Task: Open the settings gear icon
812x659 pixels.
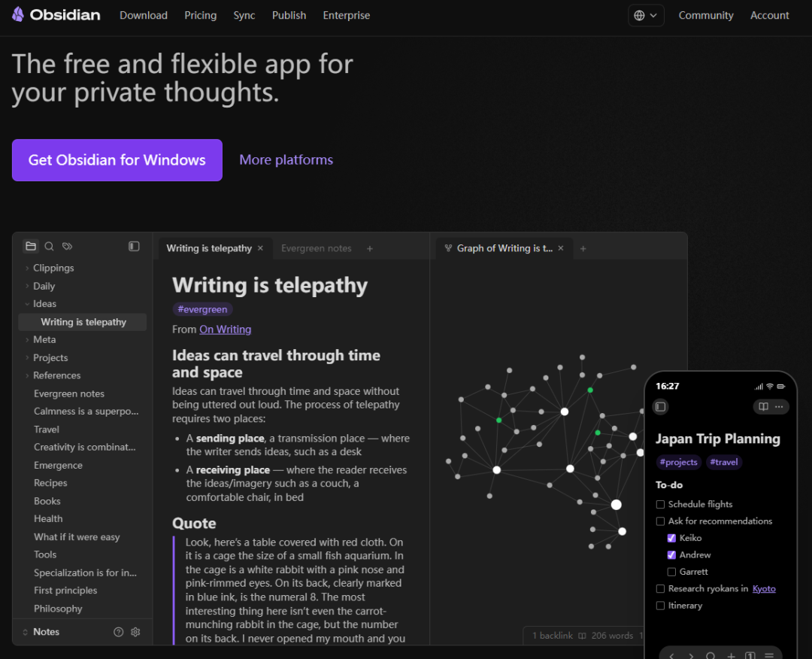Action: coord(135,632)
